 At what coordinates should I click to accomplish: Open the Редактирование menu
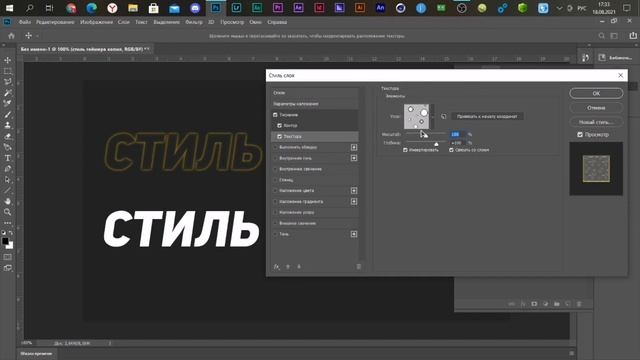[x=55, y=22]
